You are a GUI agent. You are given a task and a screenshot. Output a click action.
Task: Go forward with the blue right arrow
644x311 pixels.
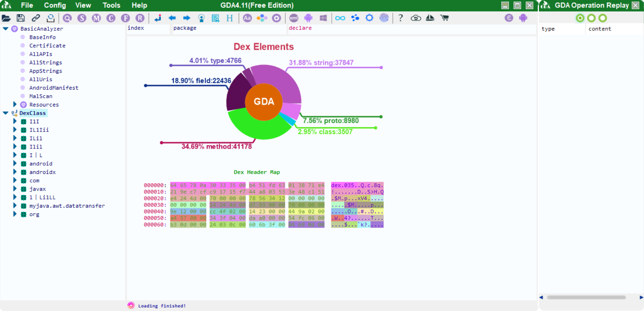[187, 18]
